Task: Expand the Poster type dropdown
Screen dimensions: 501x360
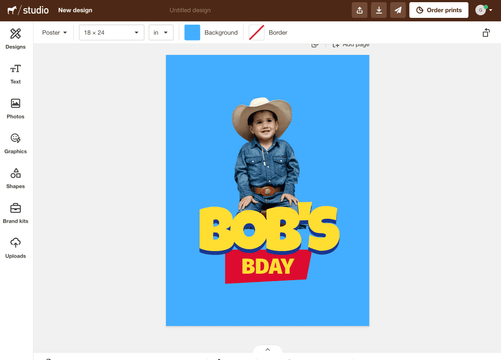Action: click(x=54, y=33)
